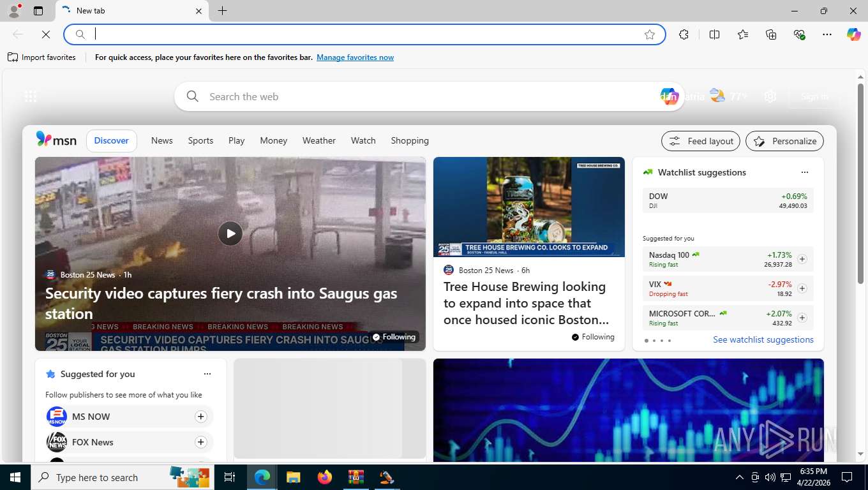The height and width of the screenshot is (490, 868).
Task: Open Suggested for you more options
Action: click(207, 374)
